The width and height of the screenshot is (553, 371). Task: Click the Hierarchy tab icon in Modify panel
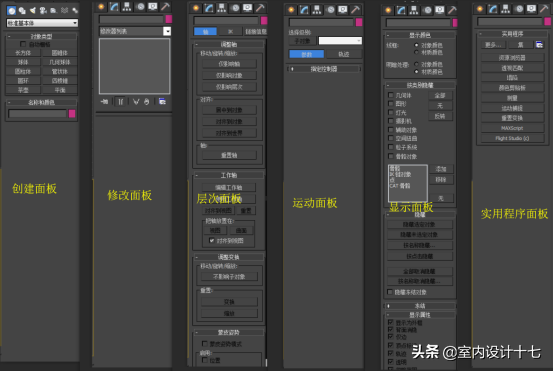click(x=127, y=7)
